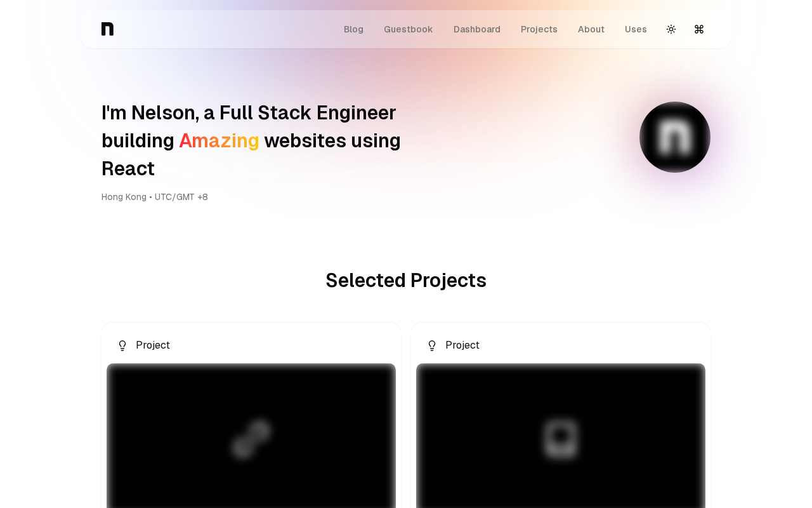Click the lightbulb icon on right project card

coord(432,345)
